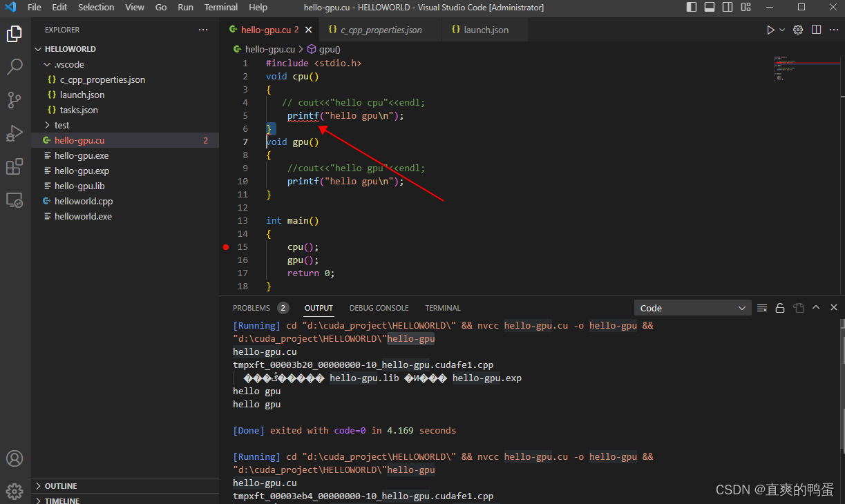This screenshot has width=845, height=504.
Task: Open the Manage settings gear icon
Action: [x=15, y=490]
